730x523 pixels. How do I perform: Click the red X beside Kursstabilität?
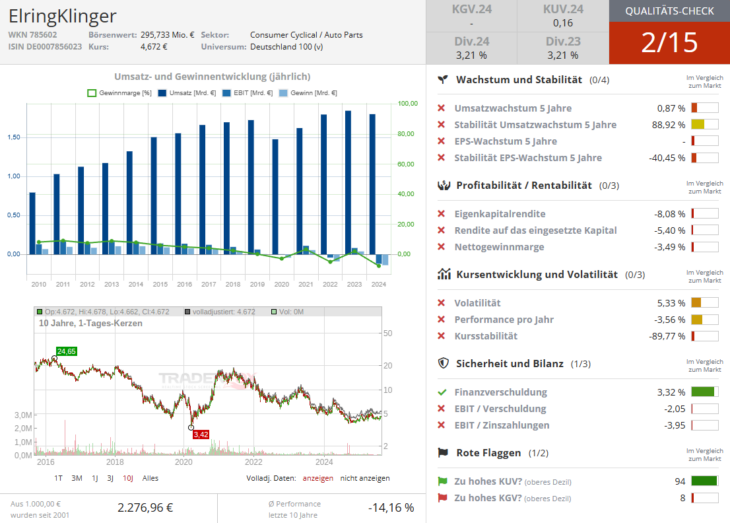[x=441, y=336]
